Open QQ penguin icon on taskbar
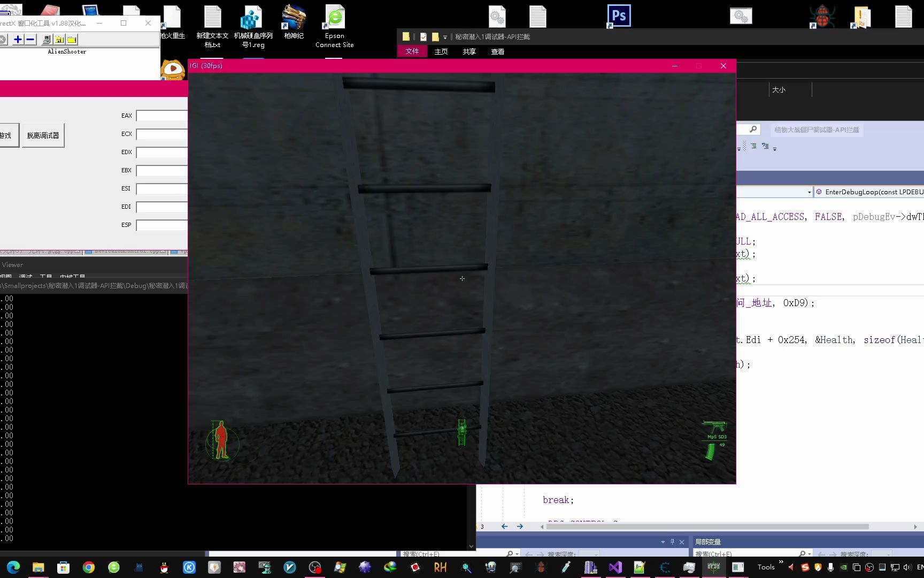Viewport: 924px width, 578px height. 164,567
